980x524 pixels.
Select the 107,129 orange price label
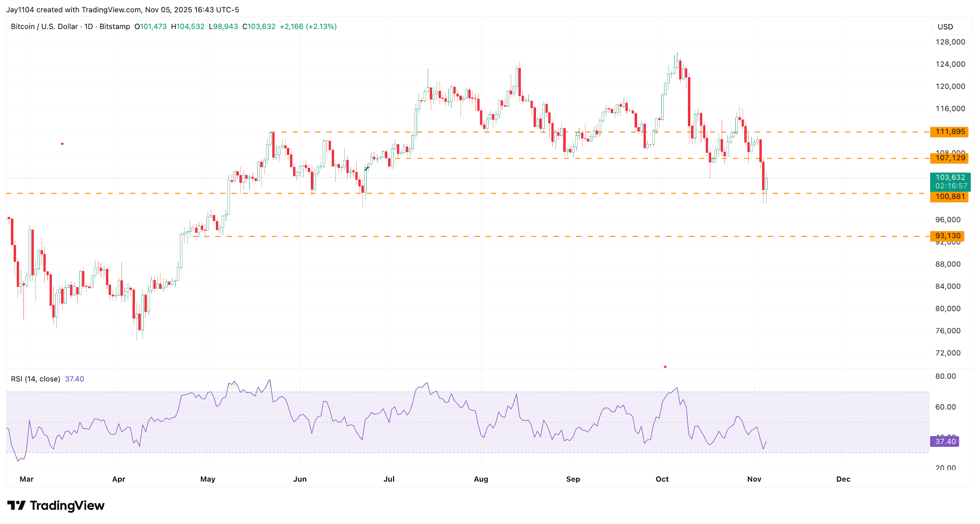click(x=949, y=158)
